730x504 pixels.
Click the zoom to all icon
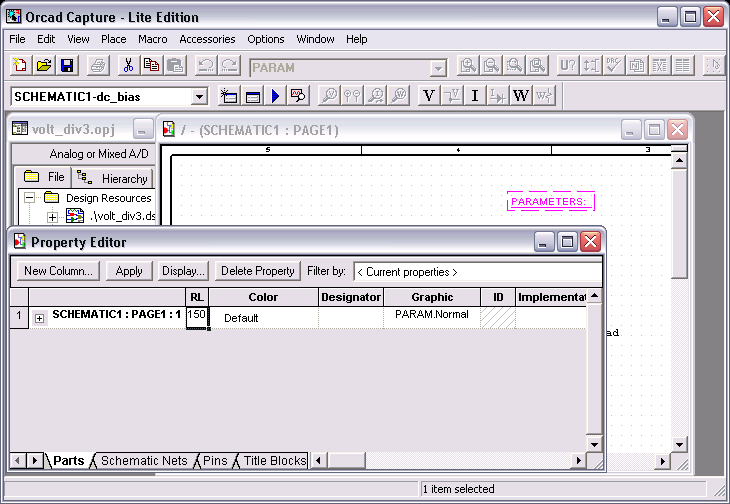538,66
